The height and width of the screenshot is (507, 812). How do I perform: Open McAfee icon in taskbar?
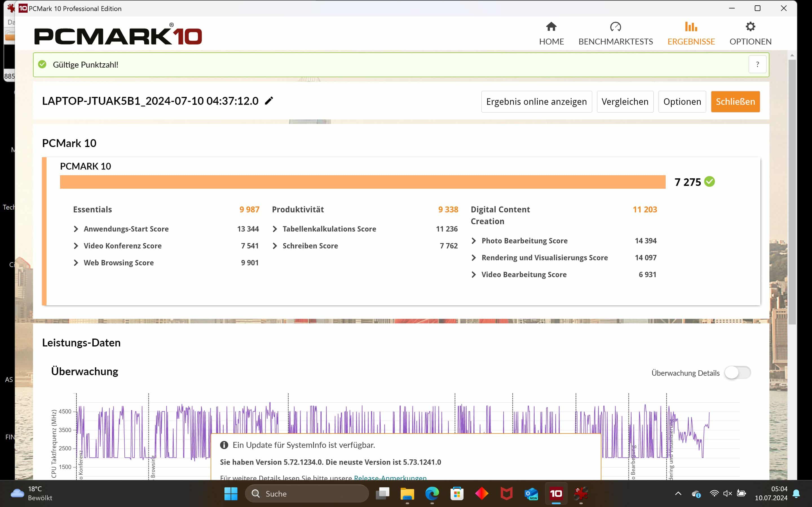click(506, 493)
